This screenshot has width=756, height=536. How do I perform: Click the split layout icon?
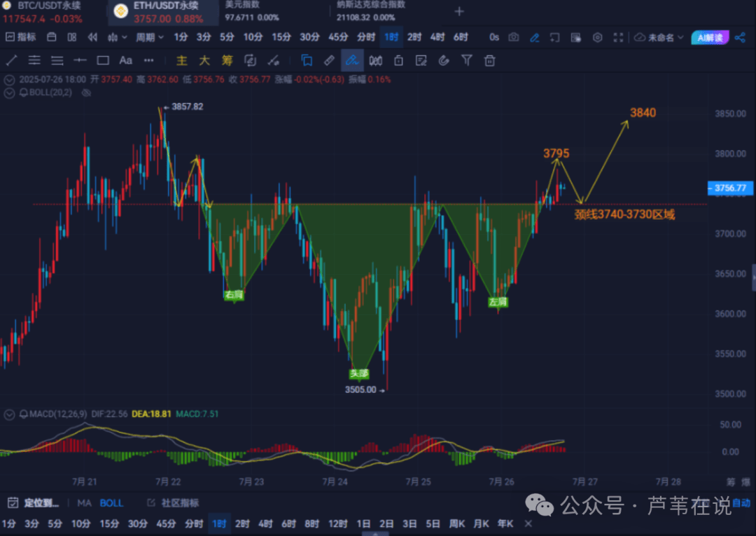[72, 37]
